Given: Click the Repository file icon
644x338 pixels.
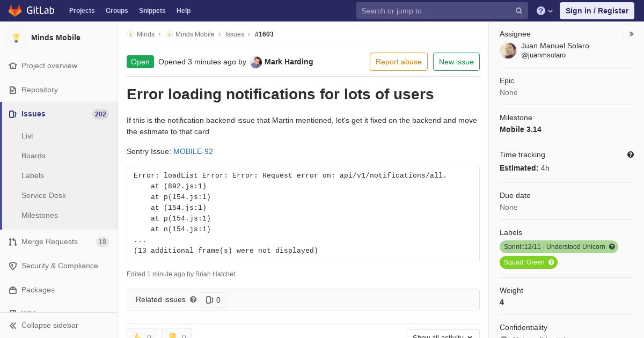Looking at the screenshot, I should (13, 90).
